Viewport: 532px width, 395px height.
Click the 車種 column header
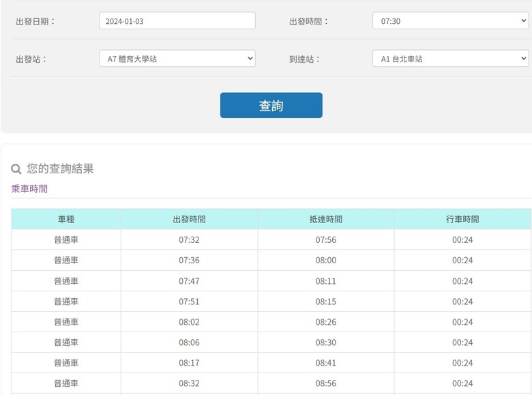tap(66, 219)
